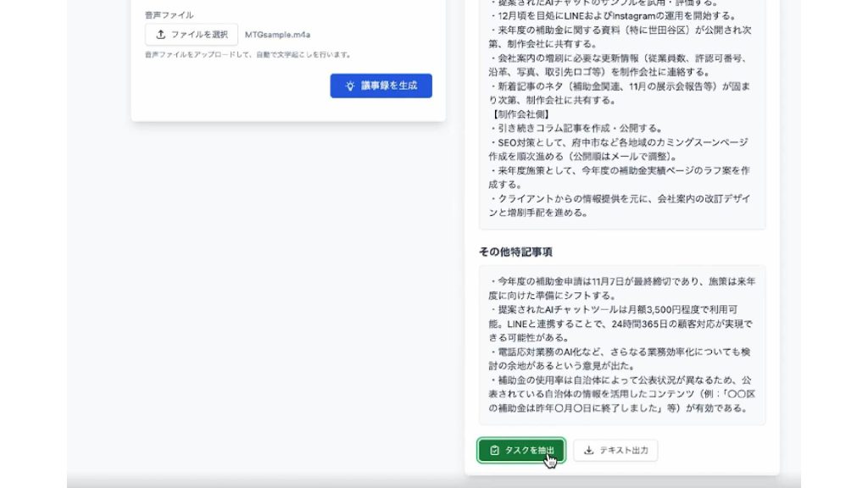Click the download icon on テキスト出力

tap(589, 451)
